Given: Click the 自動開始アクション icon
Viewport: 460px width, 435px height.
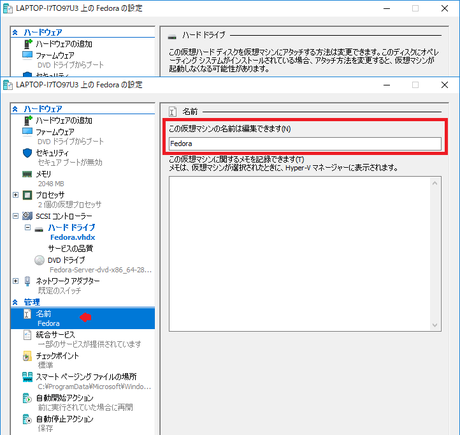Looking at the screenshot, I should (x=27, y=398).
